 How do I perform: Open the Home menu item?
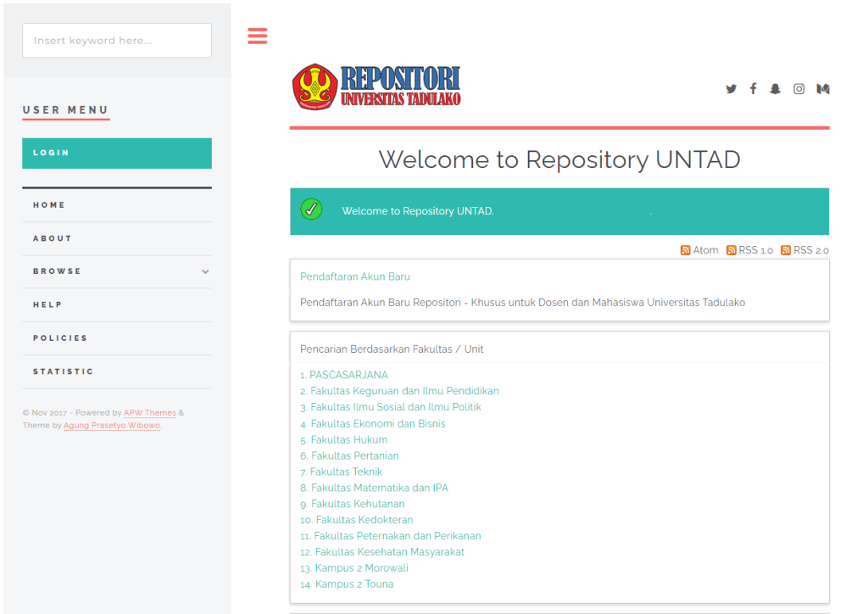tap(49, 205)
